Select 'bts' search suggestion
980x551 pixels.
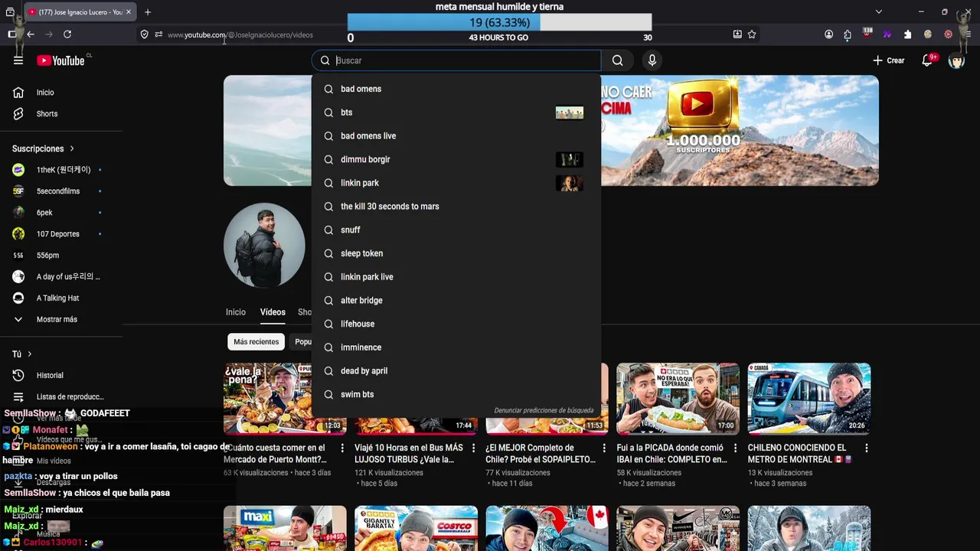click(456, 112)
